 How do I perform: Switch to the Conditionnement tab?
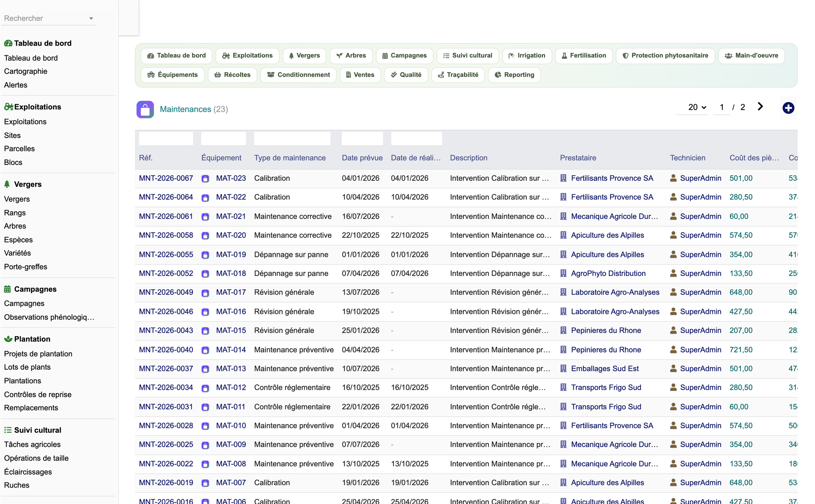coord(299,75)
